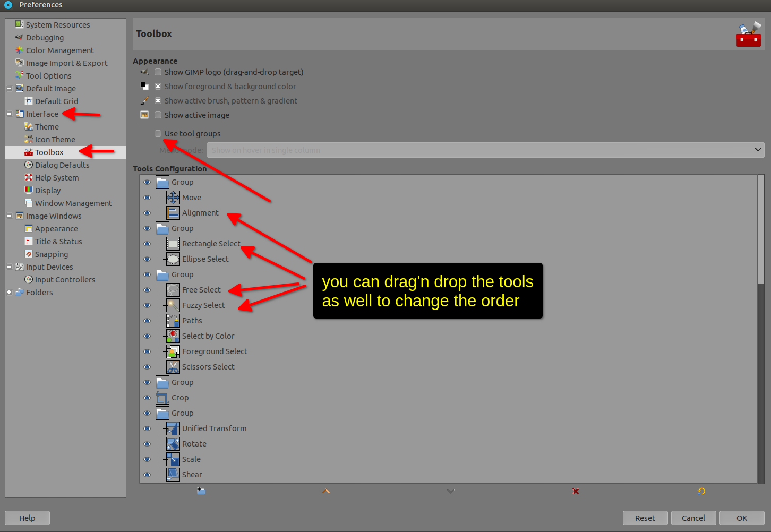The height and width of the screenshot is (532, 771).
Task: Toggle the eye next to Scissors Select
Action: click(147, 367)
